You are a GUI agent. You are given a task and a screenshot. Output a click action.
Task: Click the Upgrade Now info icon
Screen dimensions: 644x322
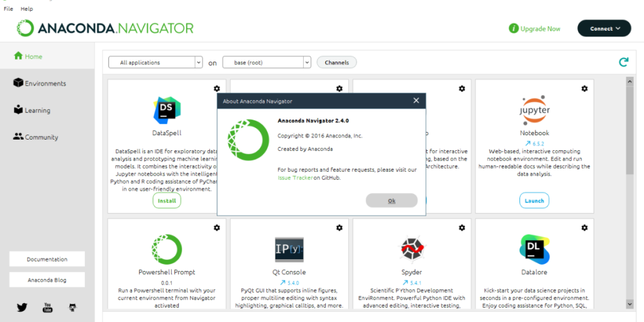pyautogui.click(x=513, y=28)
